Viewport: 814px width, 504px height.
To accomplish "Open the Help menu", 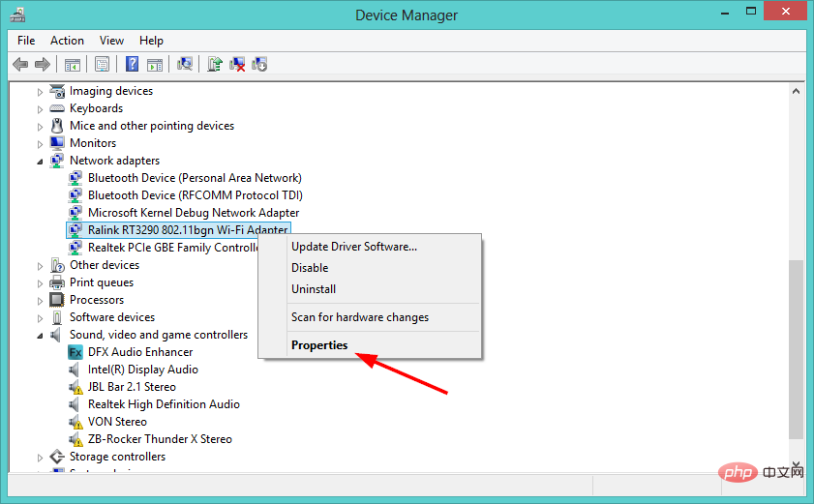I will click(x=151, y=41).
